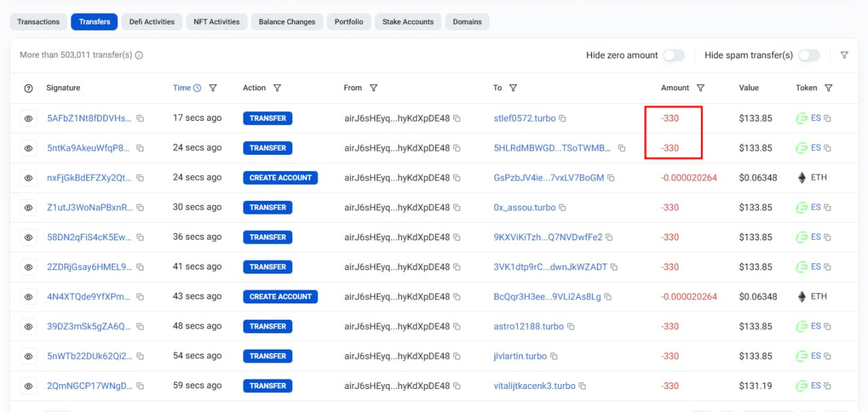The height and width of the screenshot is (412, 868).
Task: Click the eye icon for 2ZDRjGsay6HMEL9 row
Action: tap(28, 267)
